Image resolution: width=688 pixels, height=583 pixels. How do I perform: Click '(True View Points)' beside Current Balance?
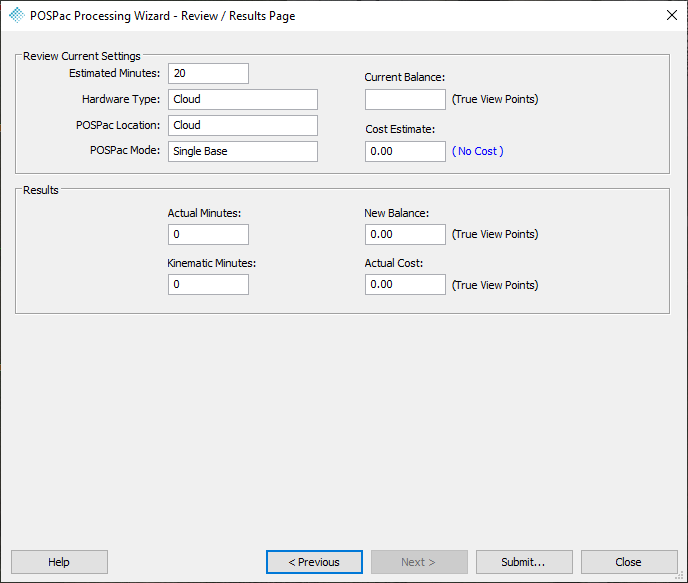click(x=495, y=100)
